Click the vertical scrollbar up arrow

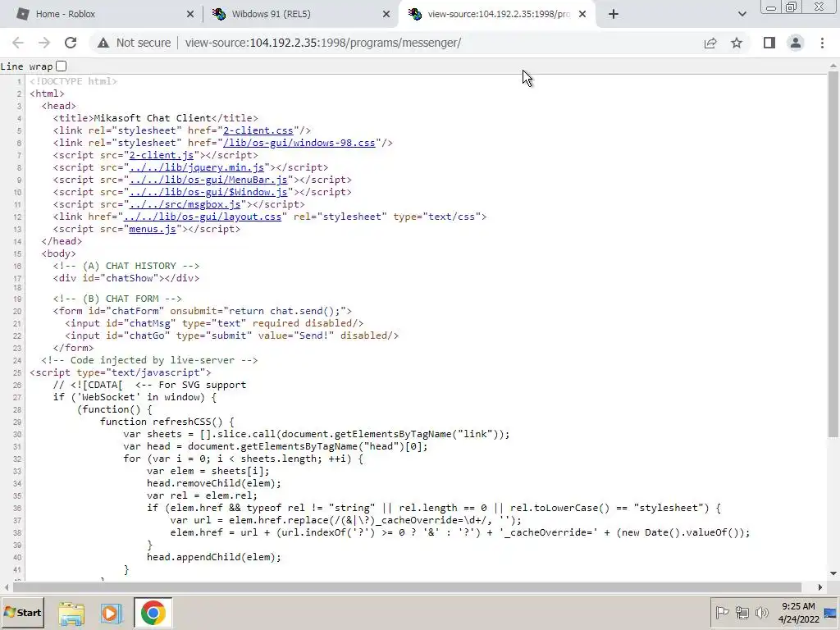pyautogui.click(x=833, y=66)
